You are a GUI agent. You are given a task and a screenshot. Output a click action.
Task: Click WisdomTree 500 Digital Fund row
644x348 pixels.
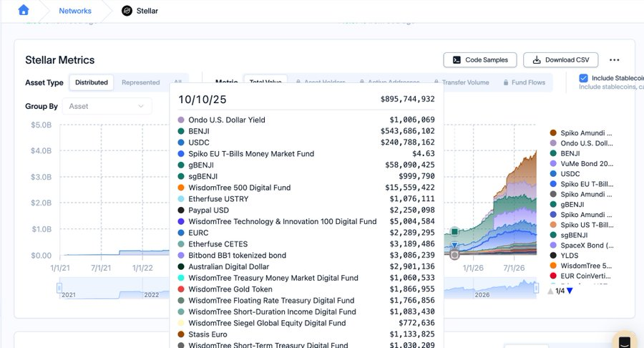coord(306,188)
